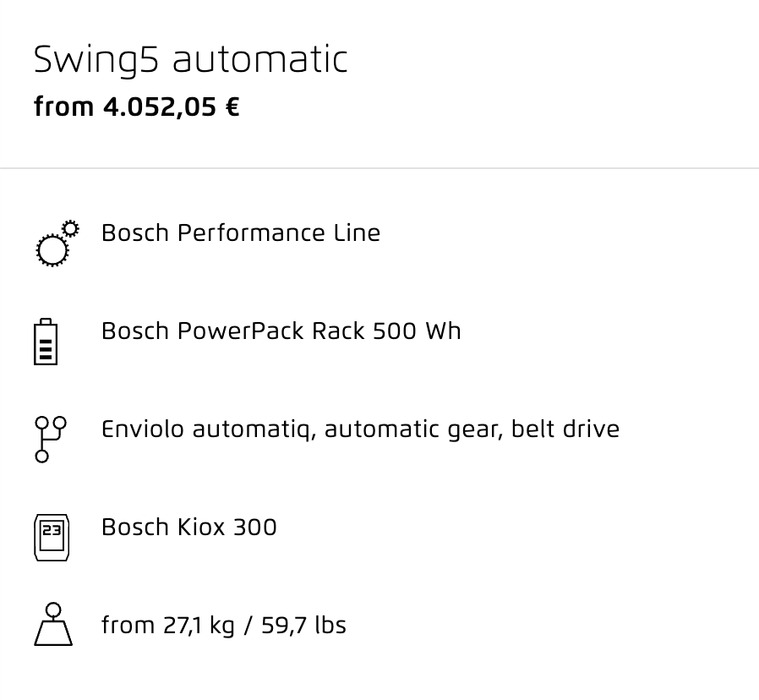Click the euro symbol in the price
Viewport: 759px width, 700px height.
coord(232,107)
